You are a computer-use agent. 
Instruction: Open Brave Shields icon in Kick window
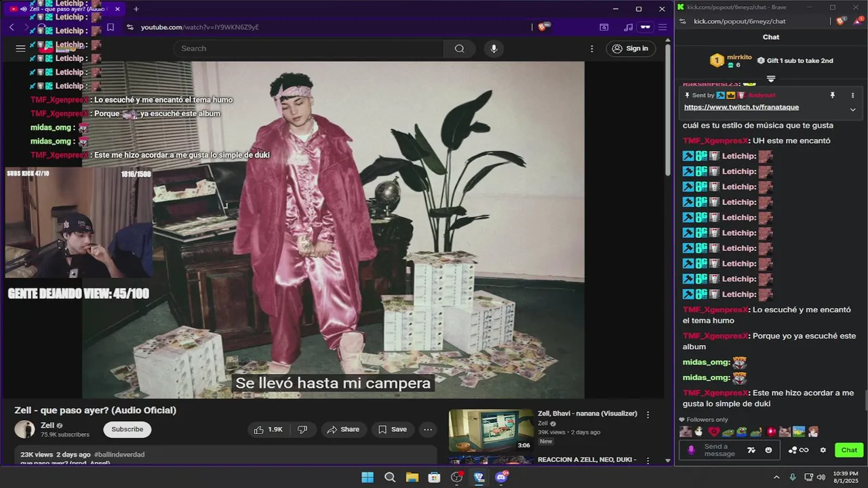[x=841, y=21]
